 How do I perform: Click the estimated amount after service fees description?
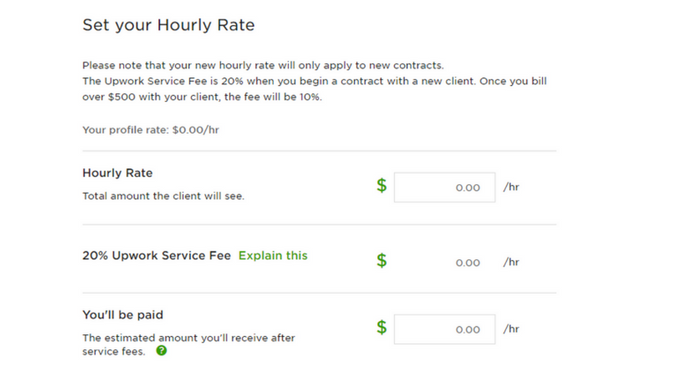188,344
